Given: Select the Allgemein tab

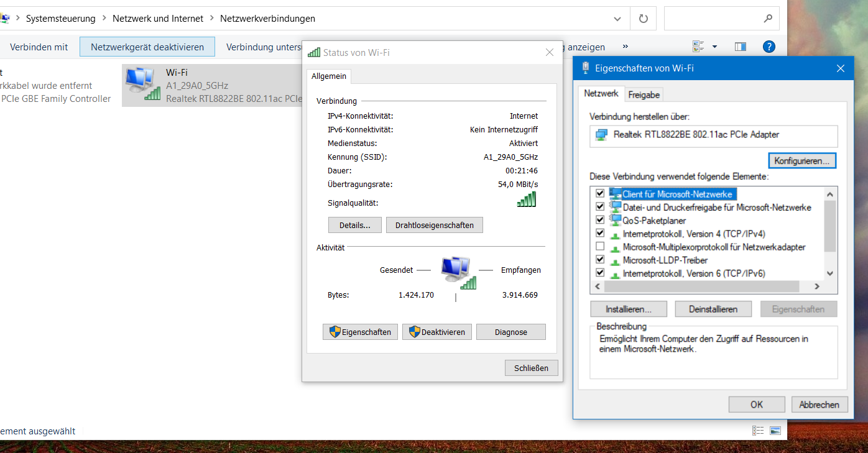Looking at the screenshot, I should 329,76.
